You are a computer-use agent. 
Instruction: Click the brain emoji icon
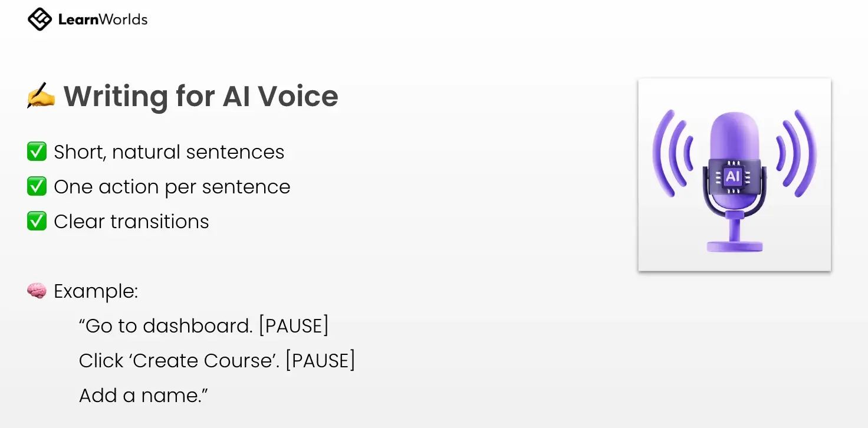37,291
